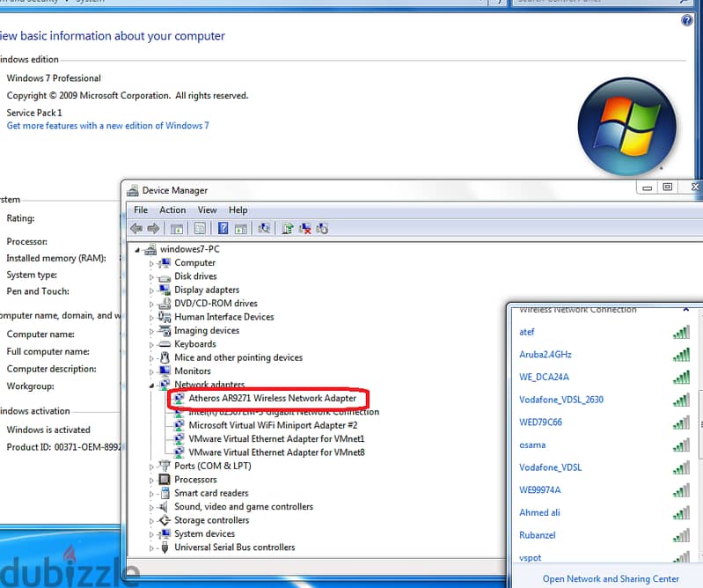The image size is (703, 588).
Task: Expand the Smart card readers arrow
Action: pyautogui.click(x=151, y=494)
